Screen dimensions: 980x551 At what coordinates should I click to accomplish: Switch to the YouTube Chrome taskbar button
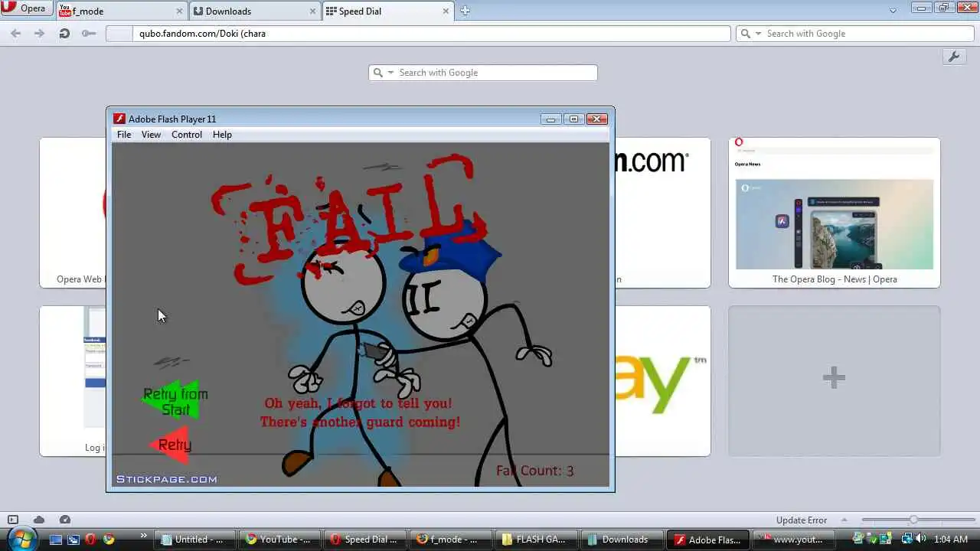point(279,540)
